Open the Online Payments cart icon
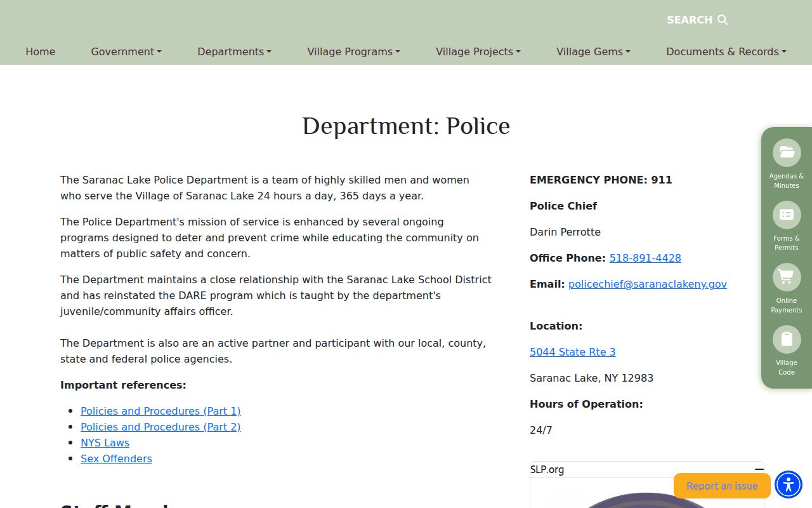Image resolution: width=812 pixels, height=508 pixels. click(x=787, y=277)
